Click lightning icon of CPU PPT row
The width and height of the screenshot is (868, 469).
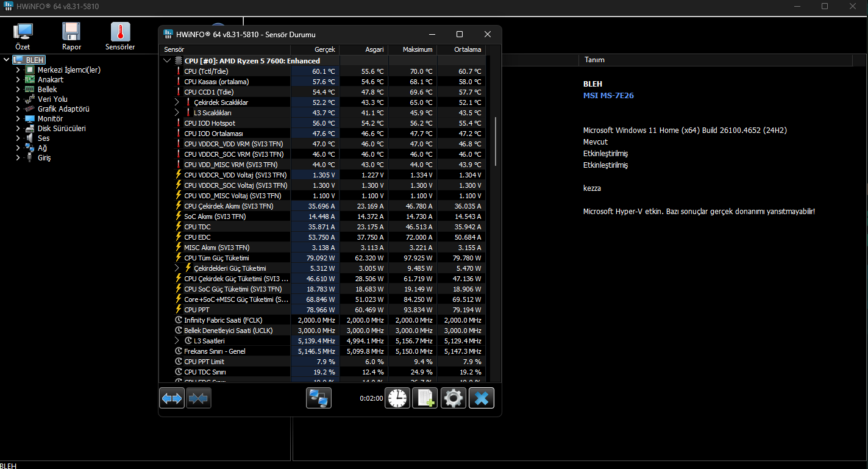(179, 310)
